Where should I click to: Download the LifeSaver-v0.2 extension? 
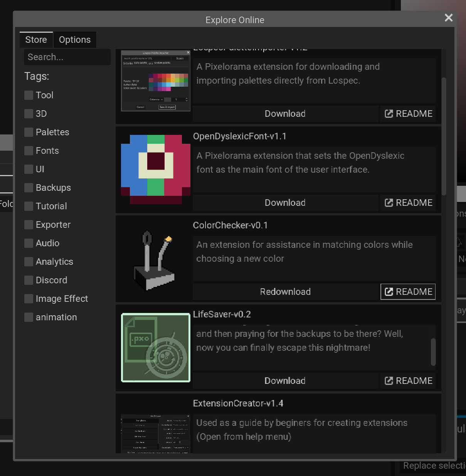[285, 381]
